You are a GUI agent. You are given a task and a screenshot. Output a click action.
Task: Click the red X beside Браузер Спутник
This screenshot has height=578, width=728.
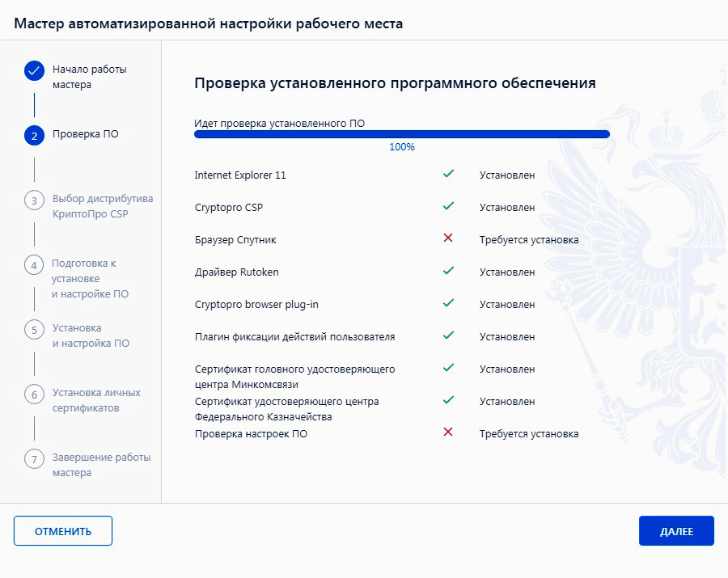(448, 239)
